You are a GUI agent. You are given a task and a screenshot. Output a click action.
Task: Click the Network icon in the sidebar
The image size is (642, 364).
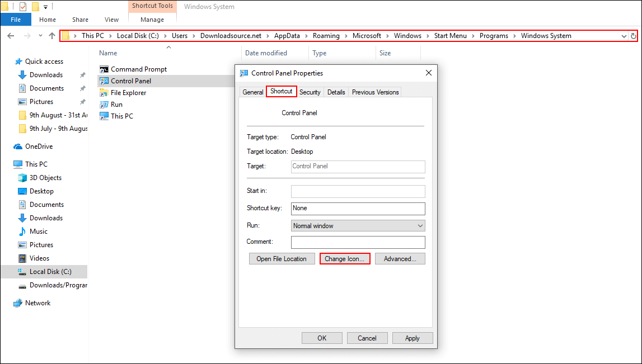point(17,303)
